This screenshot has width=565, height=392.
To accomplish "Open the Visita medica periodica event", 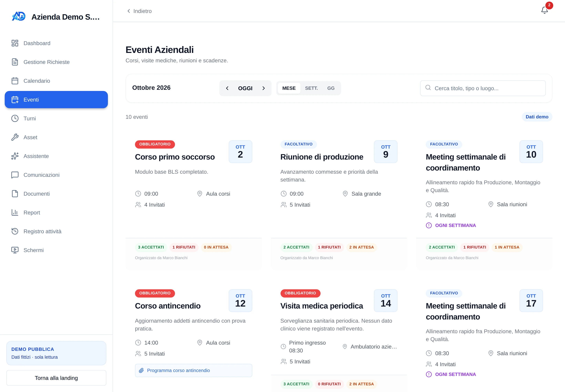I will pyautogui.click(x=322, y=306).
